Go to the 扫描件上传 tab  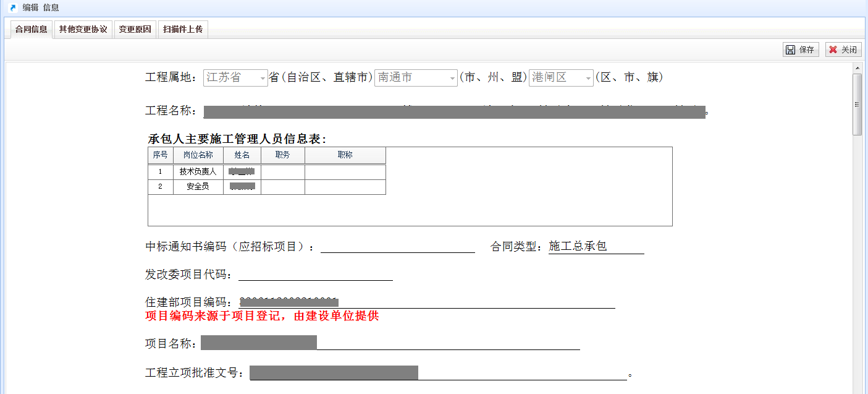(183, 29)
